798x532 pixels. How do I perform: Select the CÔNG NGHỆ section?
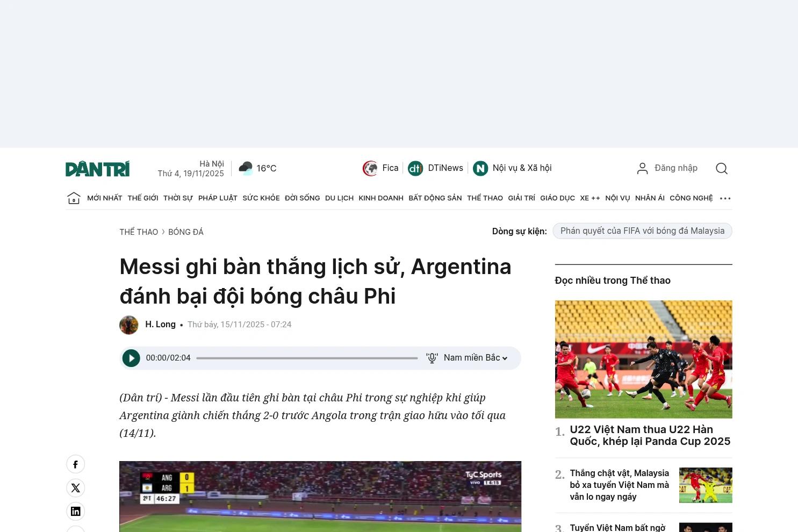(691, 198)
